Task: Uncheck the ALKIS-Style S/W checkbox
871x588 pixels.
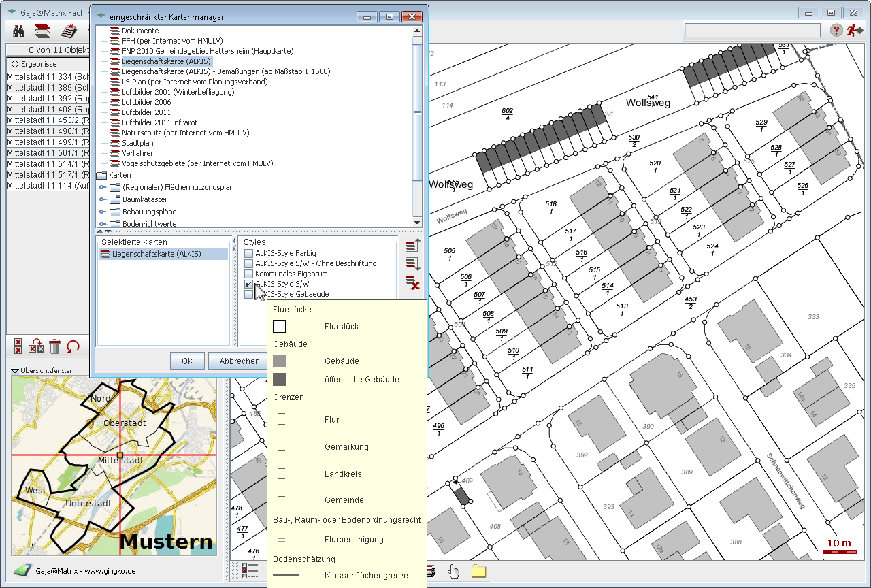Action: point(249,284)
